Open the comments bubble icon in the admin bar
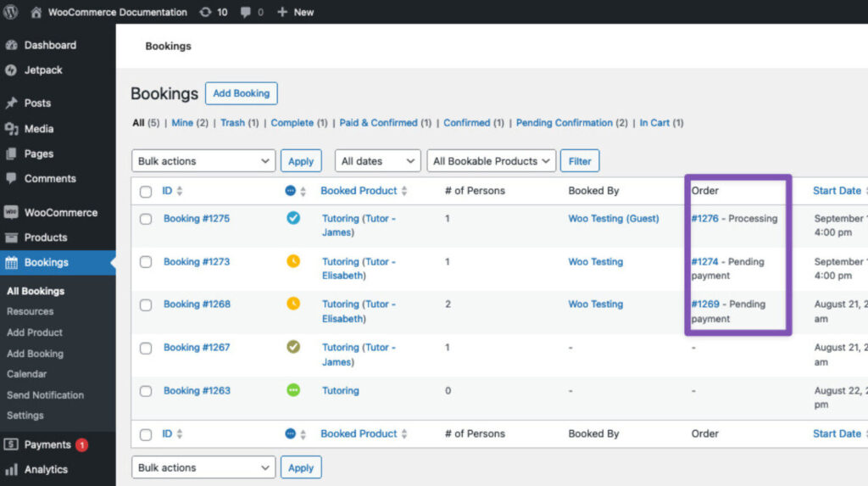Image resolution: width=868 pixels, height=486 pixels. 245,12
